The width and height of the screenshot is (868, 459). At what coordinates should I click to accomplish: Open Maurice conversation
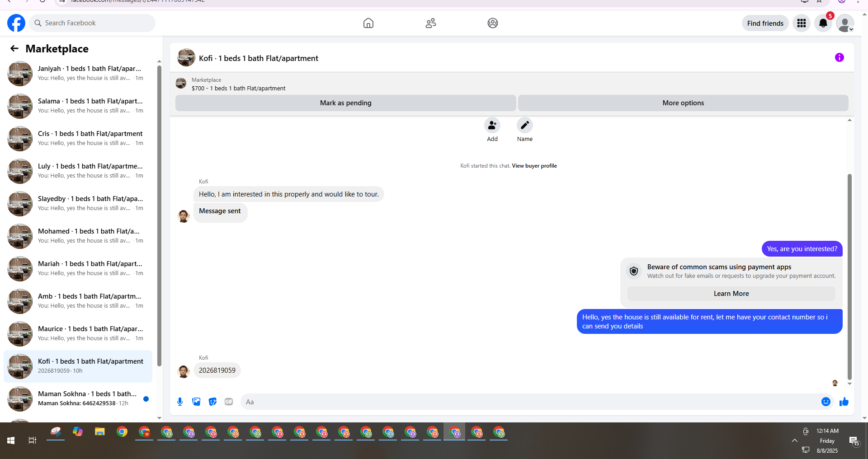[x=78, y=333]
